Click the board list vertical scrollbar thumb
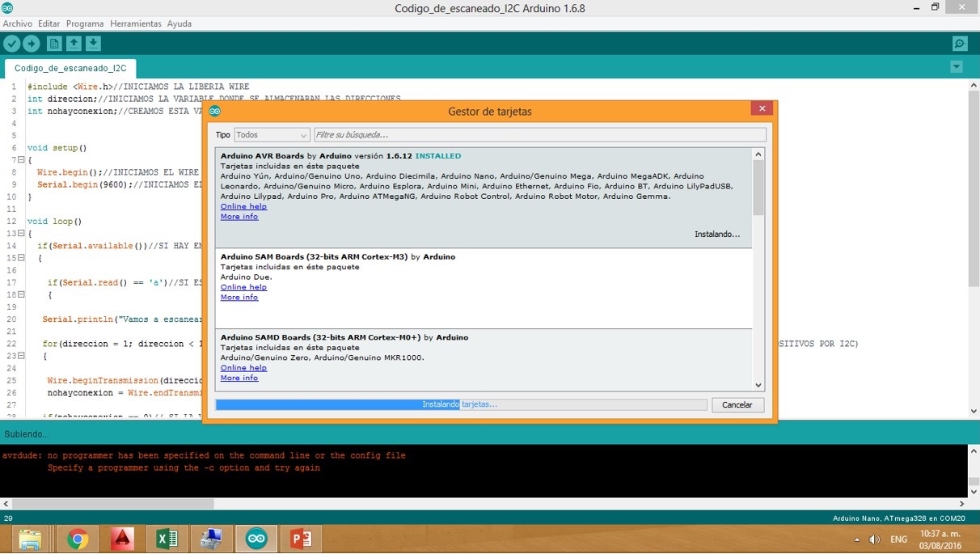 [x=758, y=188]
